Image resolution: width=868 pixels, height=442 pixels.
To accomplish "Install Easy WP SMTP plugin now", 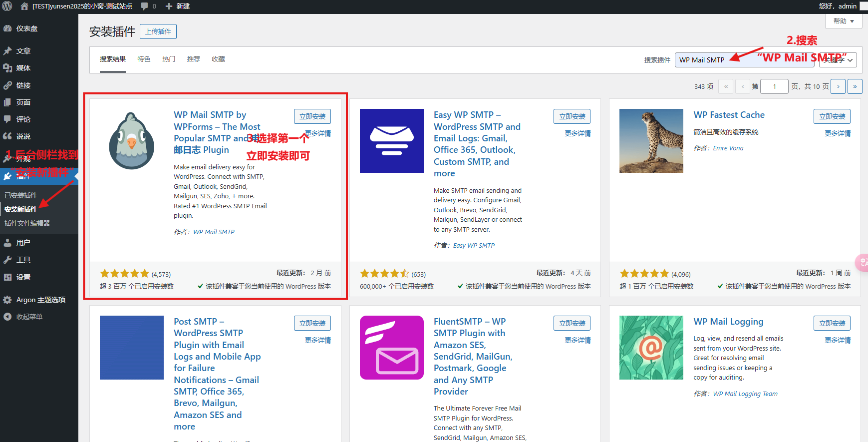I will point(572,116).
